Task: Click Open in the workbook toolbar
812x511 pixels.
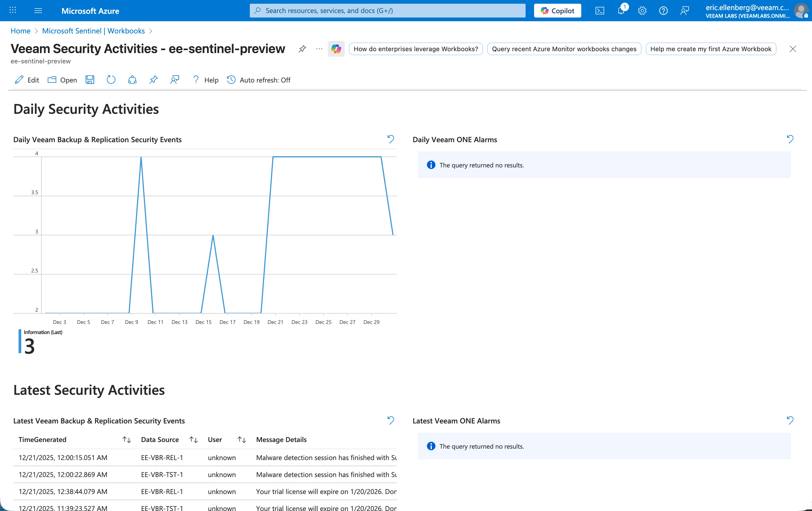Action: [x=62, y=80]
